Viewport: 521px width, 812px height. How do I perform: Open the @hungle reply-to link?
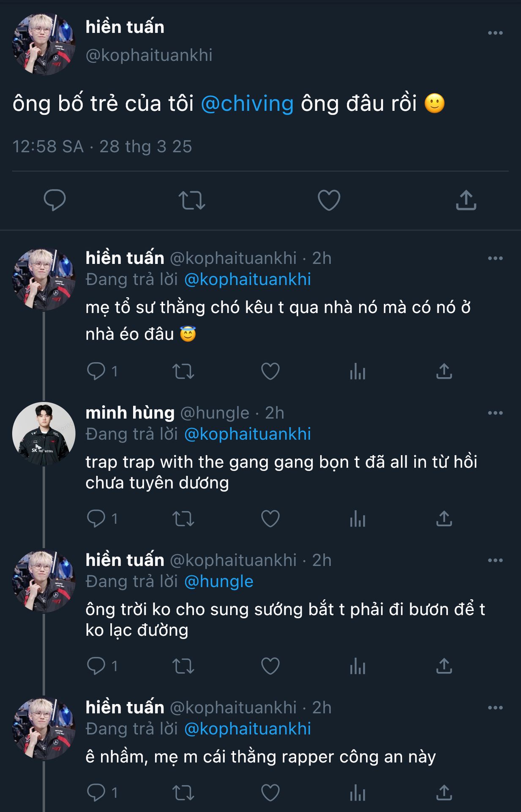coord(219,582)
